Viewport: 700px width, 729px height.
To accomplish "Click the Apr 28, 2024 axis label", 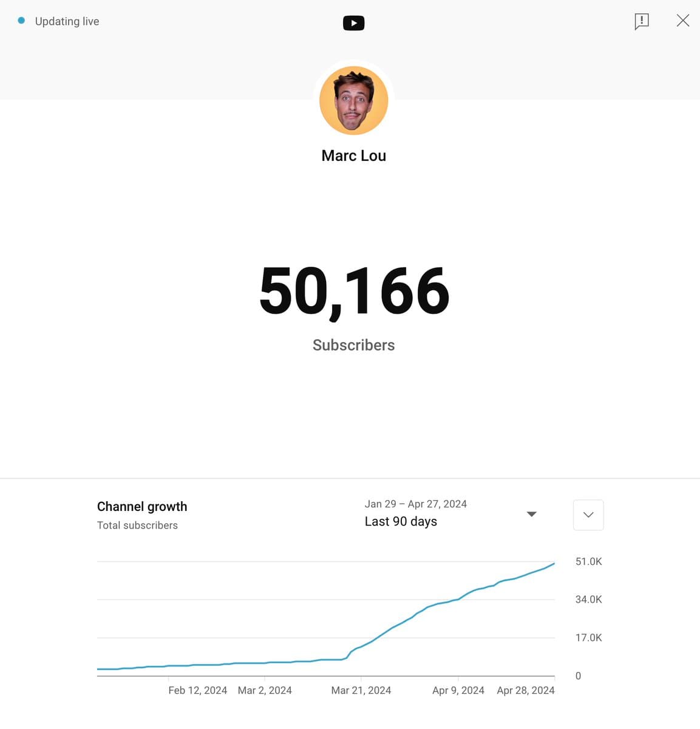I will (x=526, y=691).
